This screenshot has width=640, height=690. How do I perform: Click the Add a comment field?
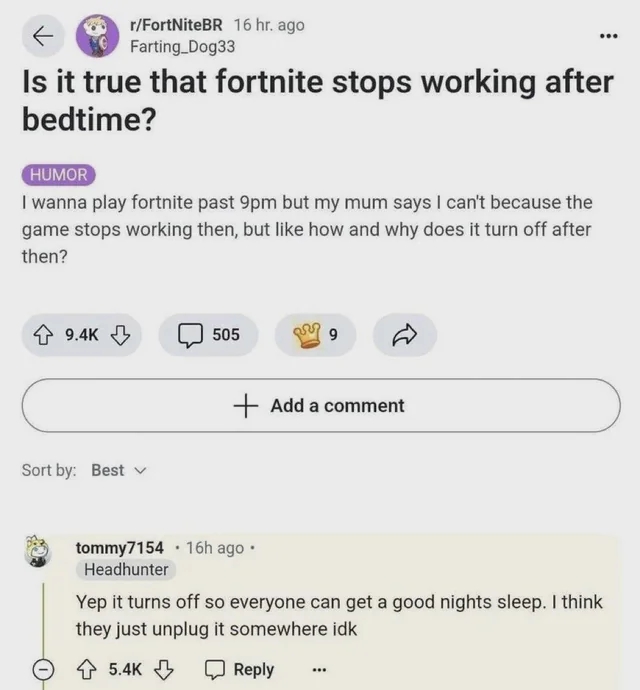click(x=321, y=405)
